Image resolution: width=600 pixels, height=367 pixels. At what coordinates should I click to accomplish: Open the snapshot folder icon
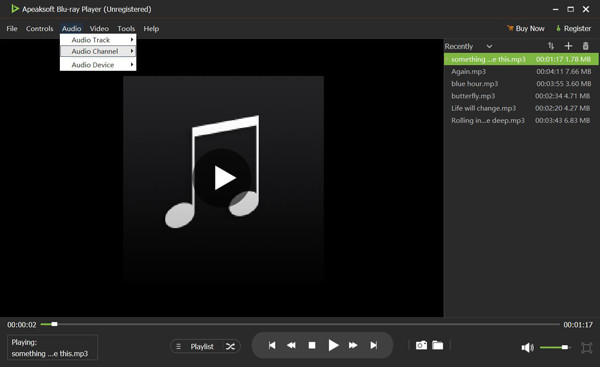438,345
